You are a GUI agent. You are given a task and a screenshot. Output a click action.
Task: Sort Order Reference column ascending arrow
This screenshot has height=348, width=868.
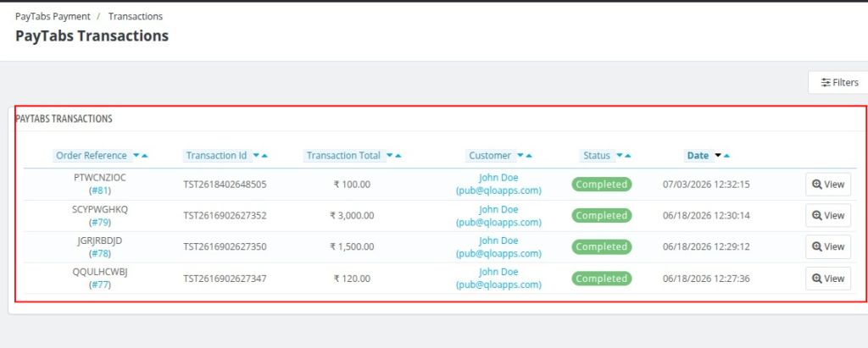point(144,156)
